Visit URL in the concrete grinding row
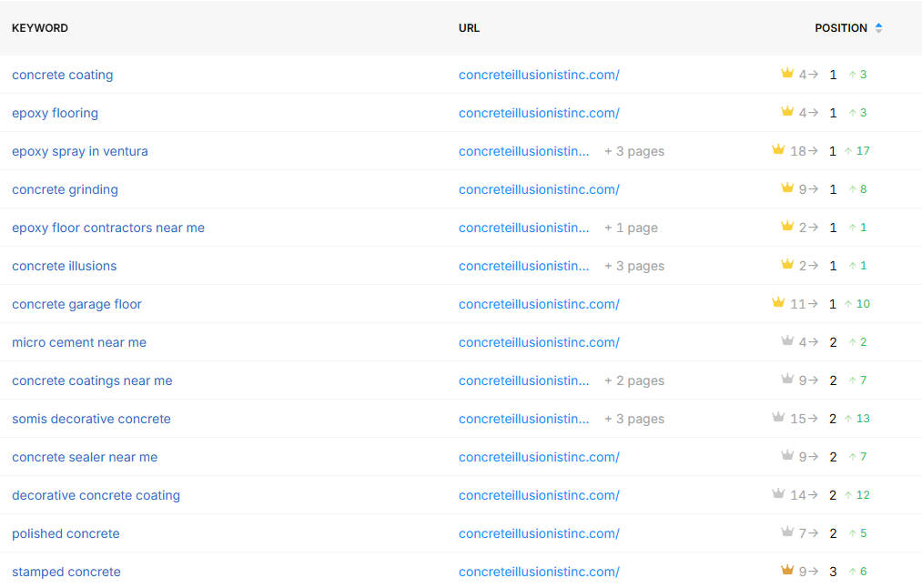 pos(539,189)
